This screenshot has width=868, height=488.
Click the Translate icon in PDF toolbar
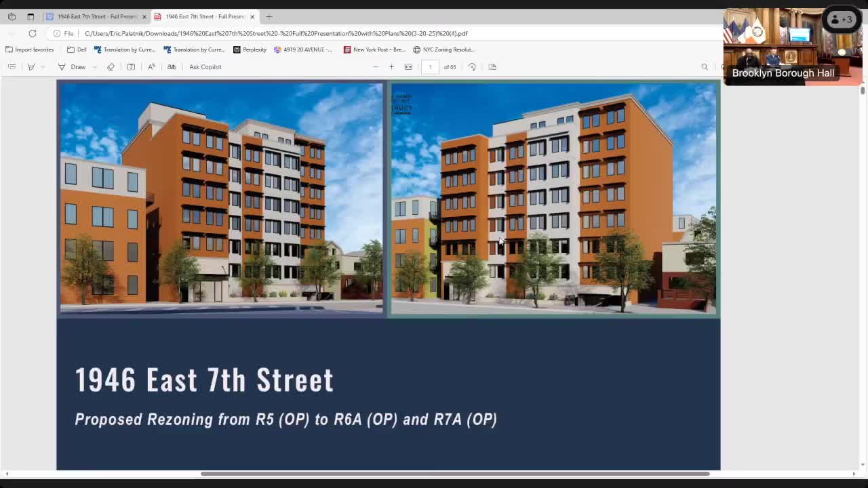172,66
